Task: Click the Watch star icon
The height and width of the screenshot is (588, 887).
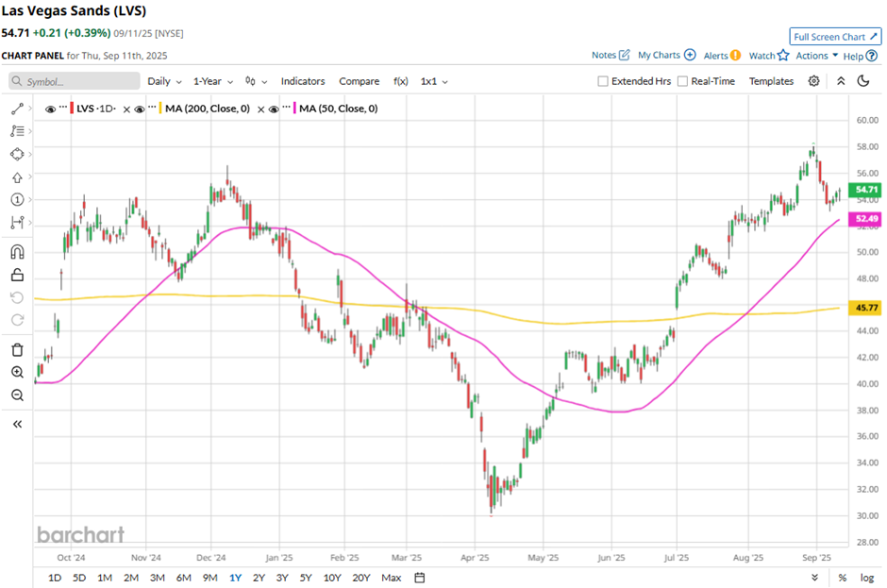Action: 783,55
